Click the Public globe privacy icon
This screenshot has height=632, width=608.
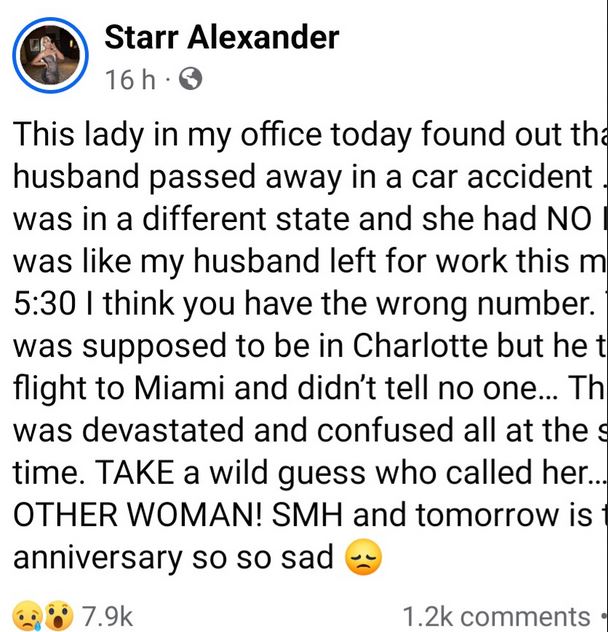point(189,80)
